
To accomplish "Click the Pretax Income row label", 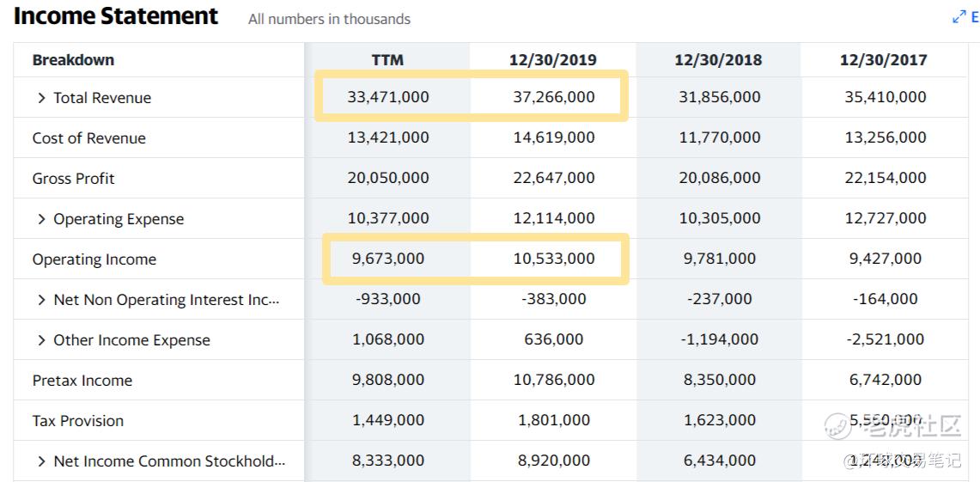I will coord(82,381).
